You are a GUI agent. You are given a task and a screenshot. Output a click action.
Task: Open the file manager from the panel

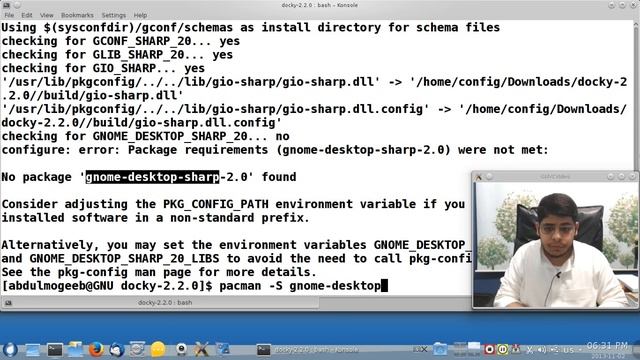tap(75, 349)
